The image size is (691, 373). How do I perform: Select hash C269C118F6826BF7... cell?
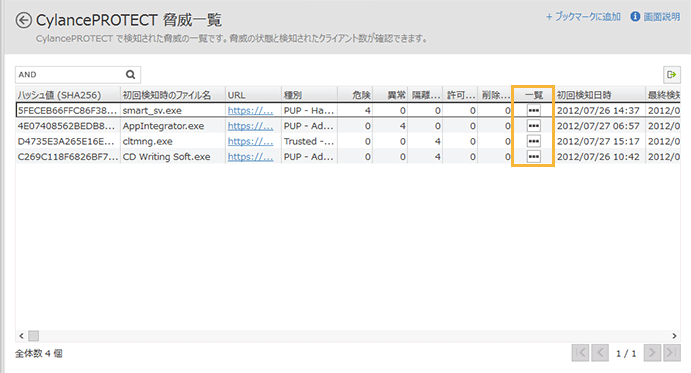click(68, 157)
